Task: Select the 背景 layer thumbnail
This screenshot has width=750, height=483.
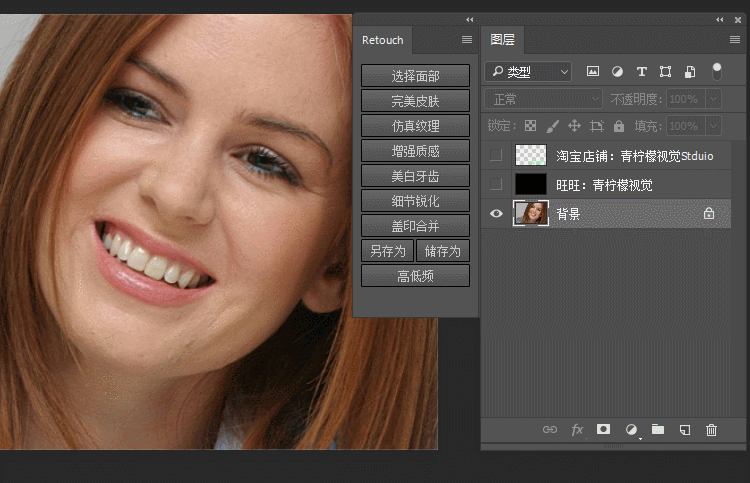Action: pos(531,213)
